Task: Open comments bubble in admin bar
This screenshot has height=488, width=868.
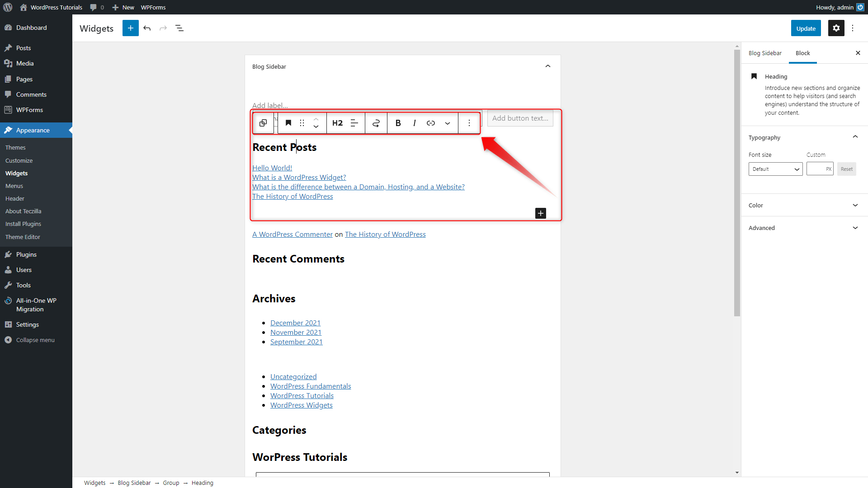Action: tap(97, 7)
